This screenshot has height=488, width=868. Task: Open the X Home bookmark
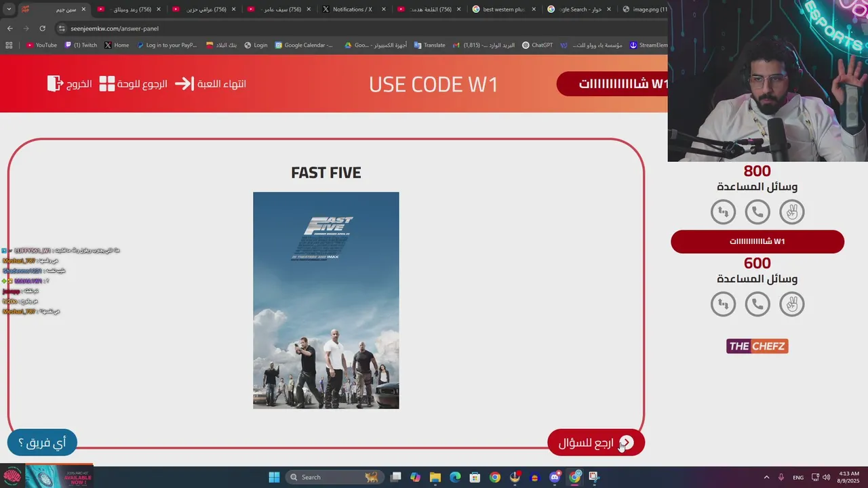tap(117, 45)
